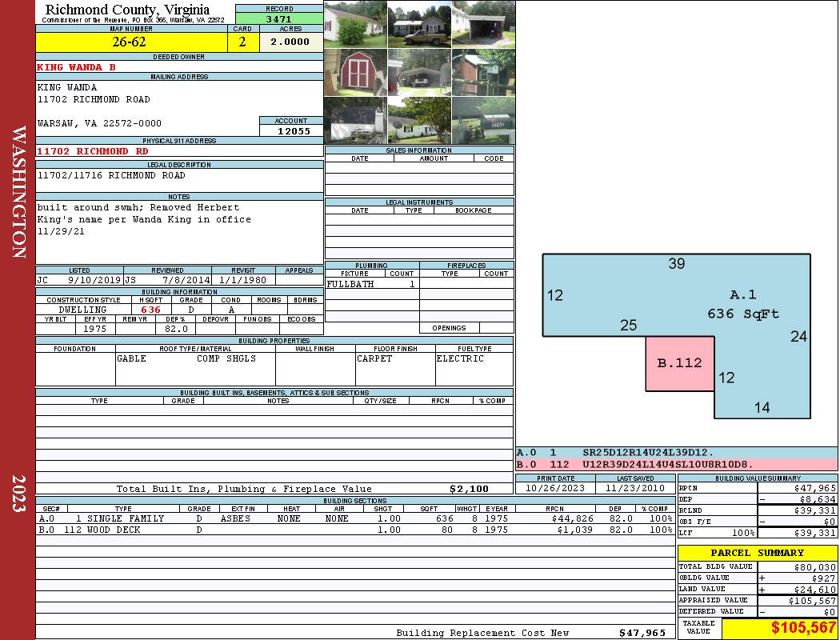Select the SINGLE FAMILY building section row
The image size is (840, 640).
355,518
